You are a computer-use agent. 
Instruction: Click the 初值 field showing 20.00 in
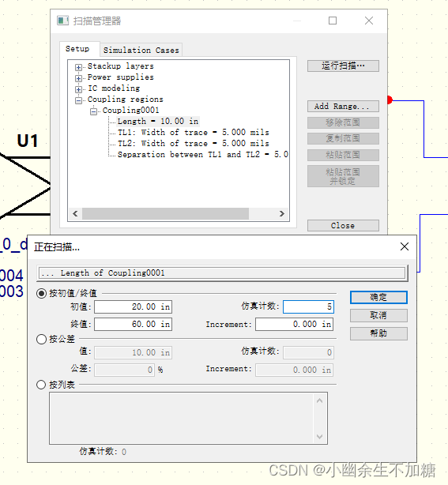coord(133,306)
